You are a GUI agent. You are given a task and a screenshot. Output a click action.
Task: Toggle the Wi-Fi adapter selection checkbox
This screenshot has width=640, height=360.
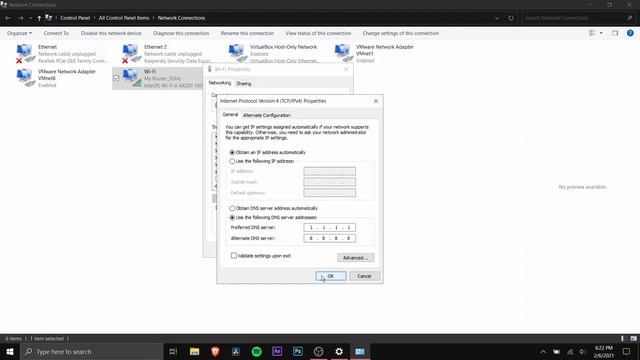tap(116, 78)
